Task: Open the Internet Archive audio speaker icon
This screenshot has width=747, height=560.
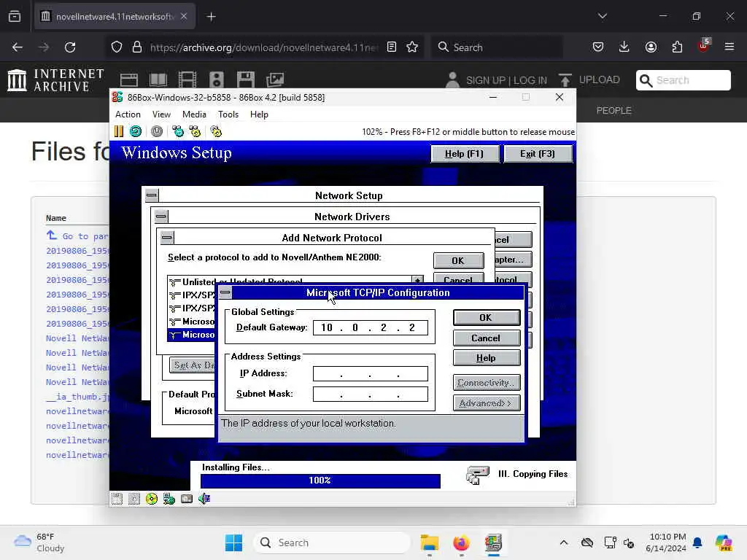Action: [216, 79]
